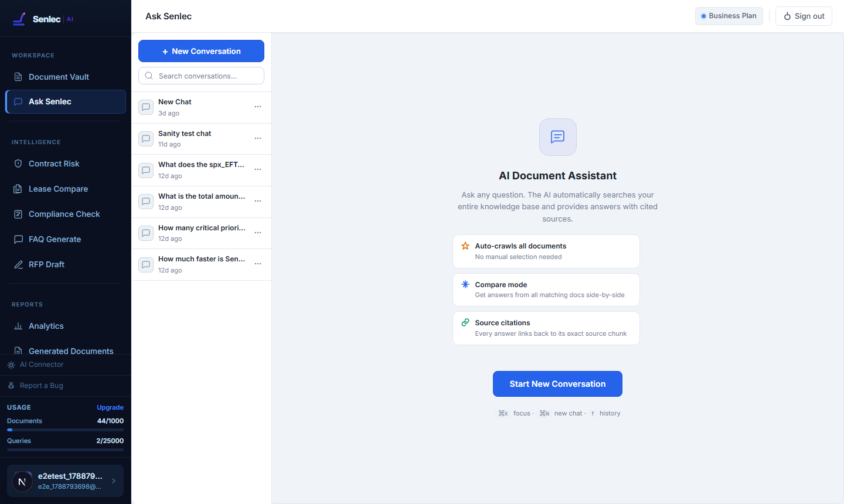Click the Compare mode asterisk icon
The width and height of the screenshot is (844, 504).
click(x=465, y=284)
